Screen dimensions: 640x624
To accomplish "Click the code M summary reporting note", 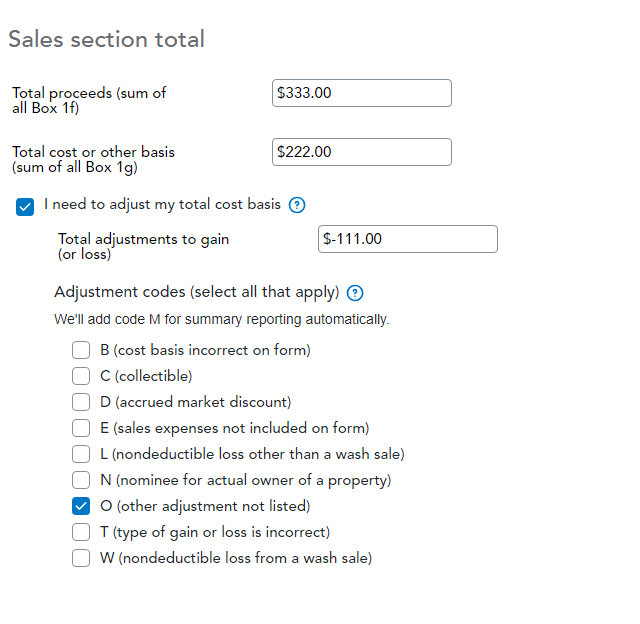I will [221, 320].
